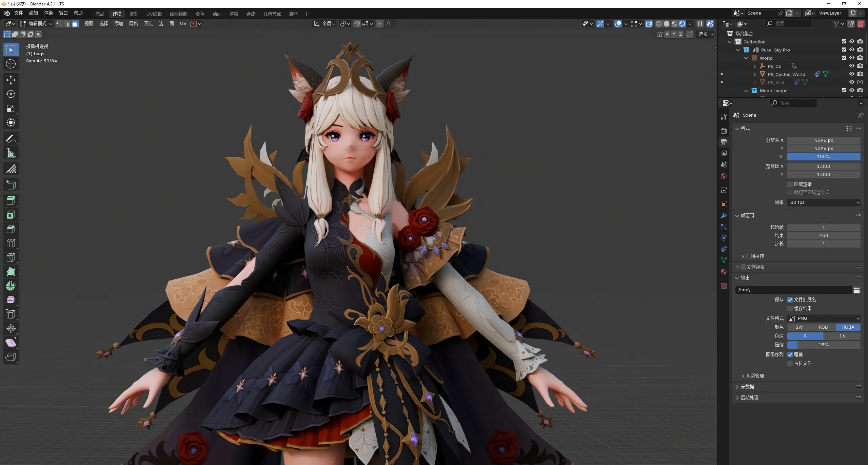Open the World properties tab
This screenshot has width=868, height=465.
pyautogui.click(x=724, y=176)
